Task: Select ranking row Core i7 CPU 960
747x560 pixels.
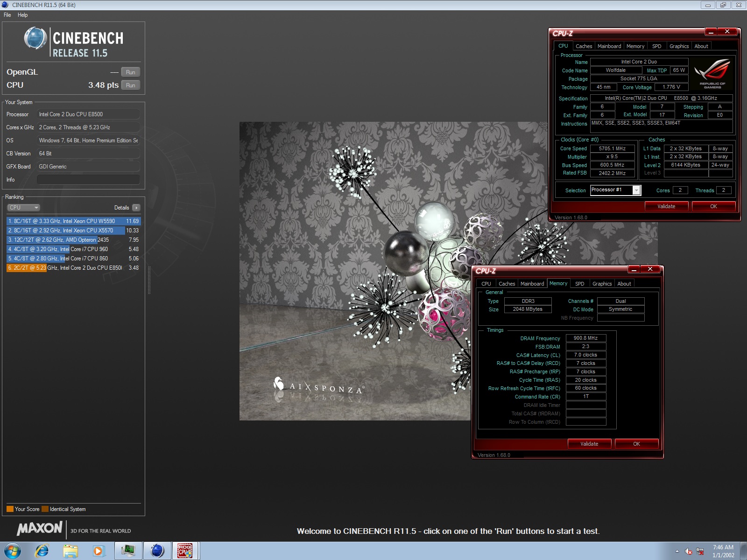Action: [73, 249]
